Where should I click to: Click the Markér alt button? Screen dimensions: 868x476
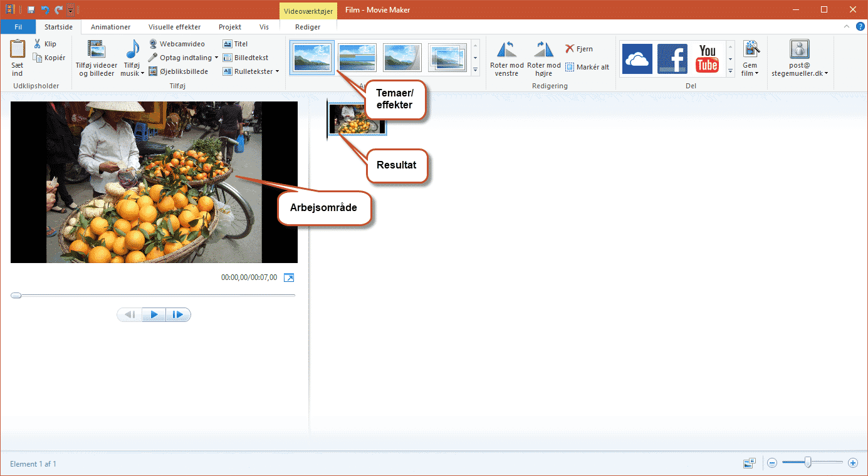coord(587,67)
